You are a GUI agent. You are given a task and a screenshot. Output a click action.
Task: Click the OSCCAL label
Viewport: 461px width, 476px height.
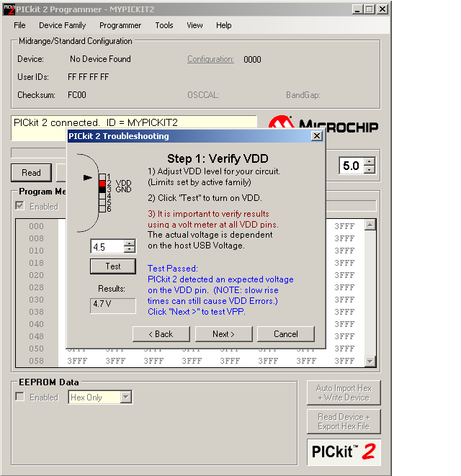(x=203, y=95)
